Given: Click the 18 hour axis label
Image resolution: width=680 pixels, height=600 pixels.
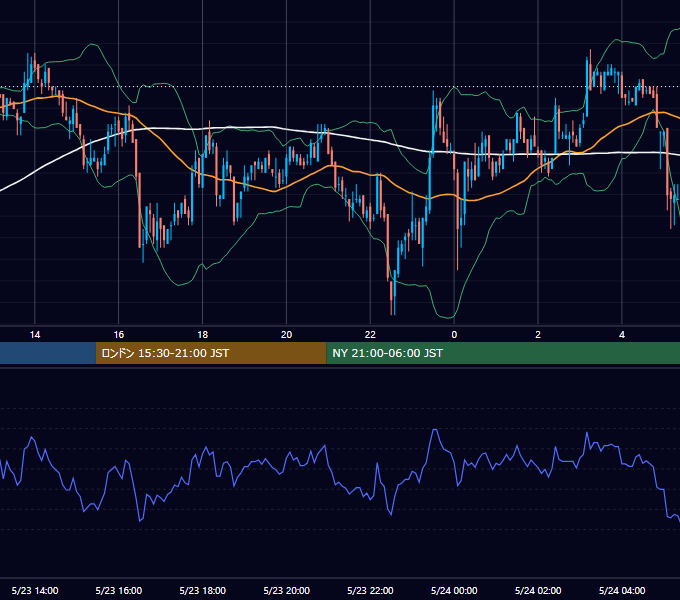Looking at the screenshot, I should pos(203,335).
